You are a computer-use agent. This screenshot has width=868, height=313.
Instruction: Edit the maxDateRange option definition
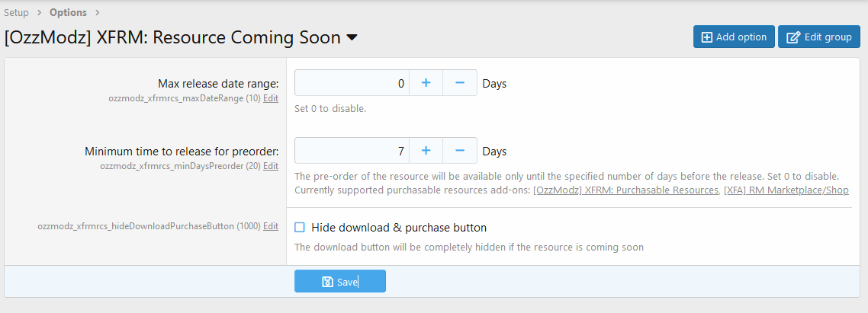coord(271,98)
